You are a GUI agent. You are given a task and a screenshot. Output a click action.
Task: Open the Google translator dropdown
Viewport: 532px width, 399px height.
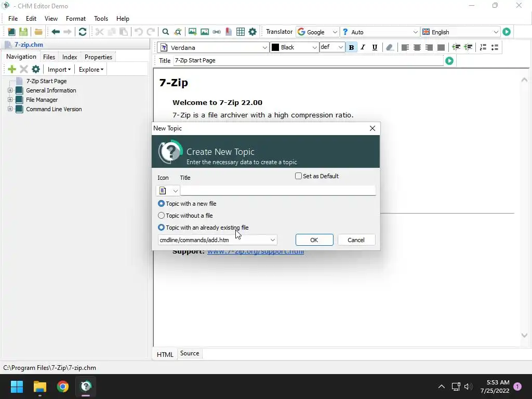tap(335, 32)
